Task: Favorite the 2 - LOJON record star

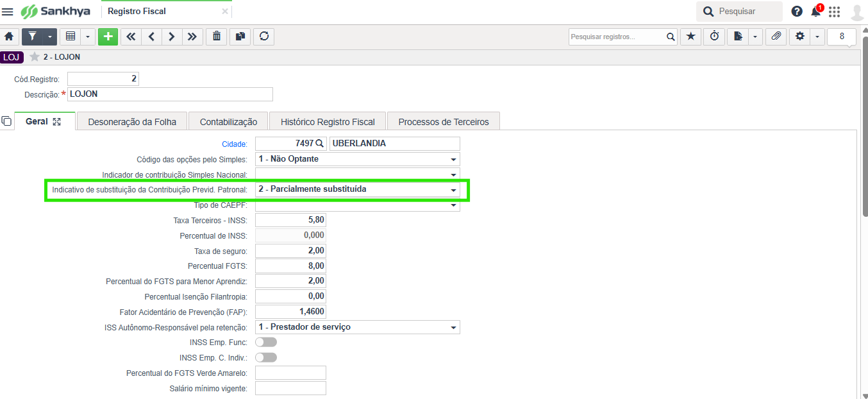Action: pos(35,57)
